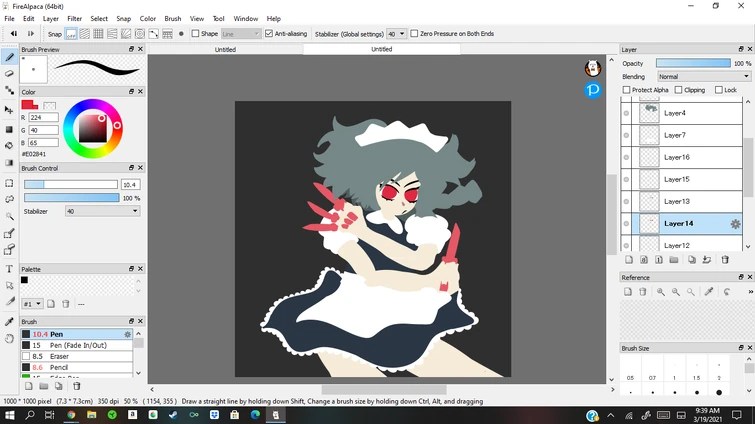Open the toolbar Stabilizer value dropdown

pos(396,34)
